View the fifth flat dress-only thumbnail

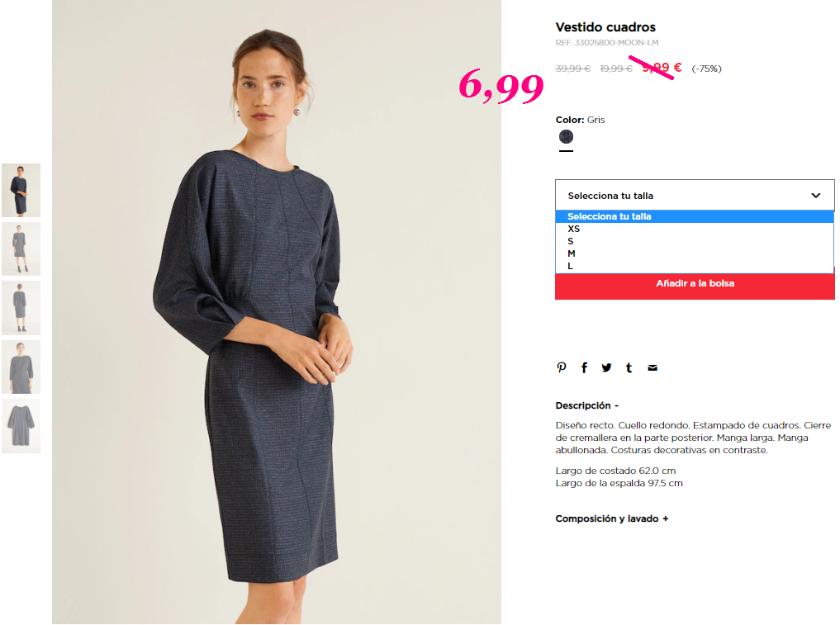[x=21, y=426]
